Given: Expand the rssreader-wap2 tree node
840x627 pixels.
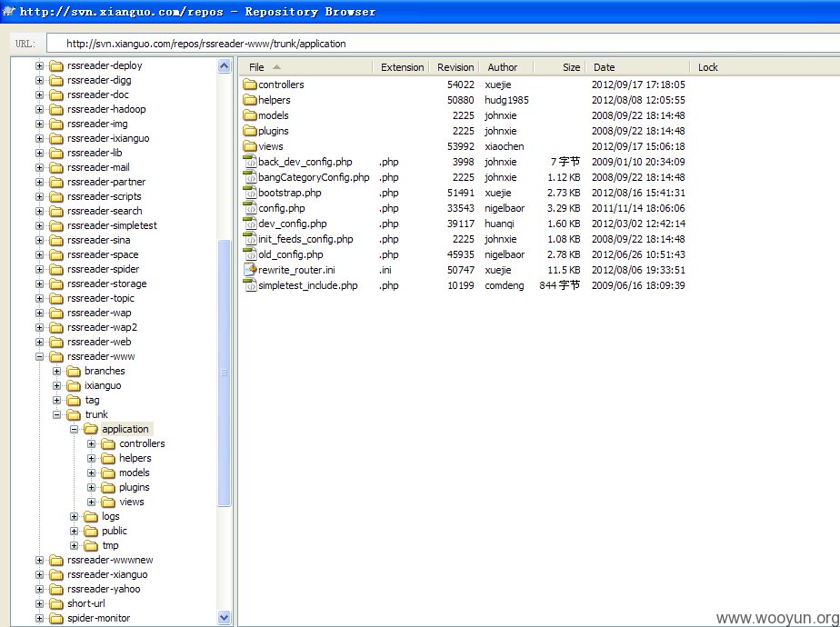Looking at the screenshot, I should click(40, 328).
